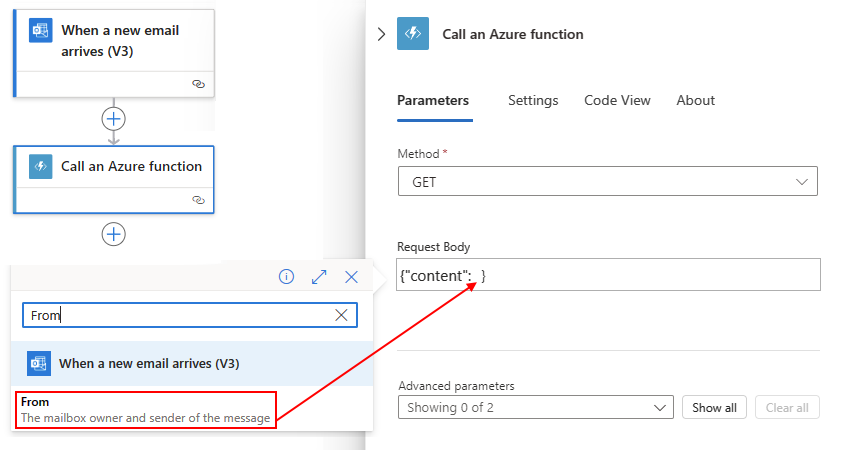The image size is (850, 450).
Task: Collapse the Call an Azure function panel
Action: pyautogui.click(x=380, y=34)
